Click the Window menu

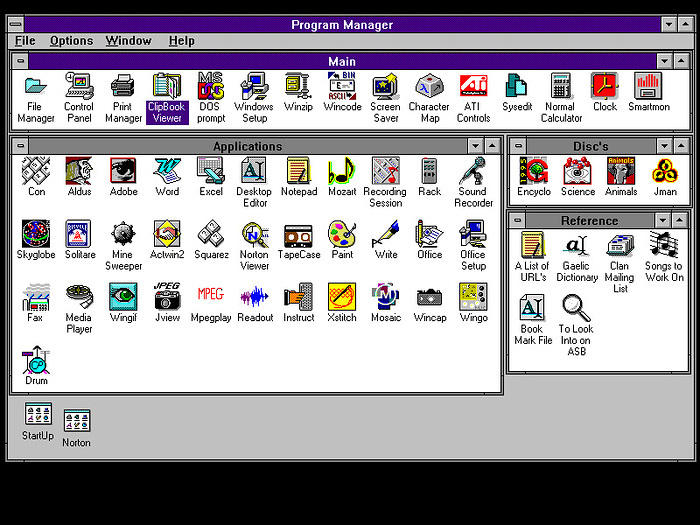coord(128,41)
